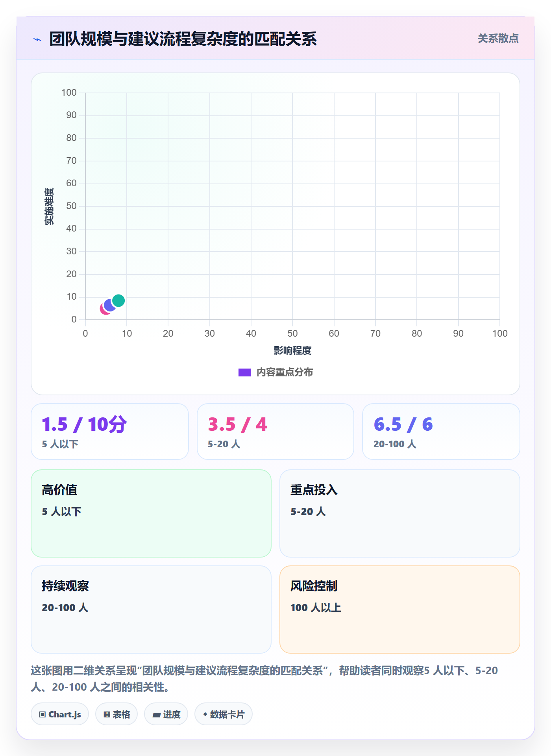Screen dimensions: 551x756
Task: Open the 重点投入 quadrant card
Action: click(x=400, y=513)
